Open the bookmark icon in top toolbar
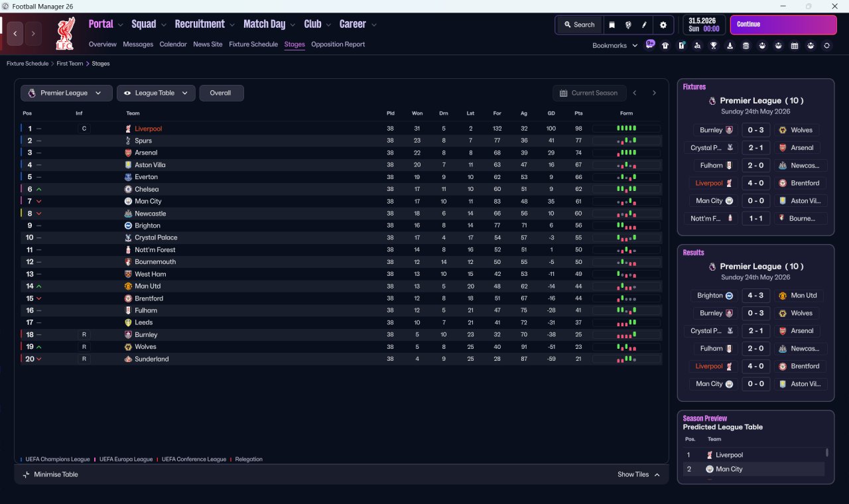The image size is (849, 504). point(612,25)
